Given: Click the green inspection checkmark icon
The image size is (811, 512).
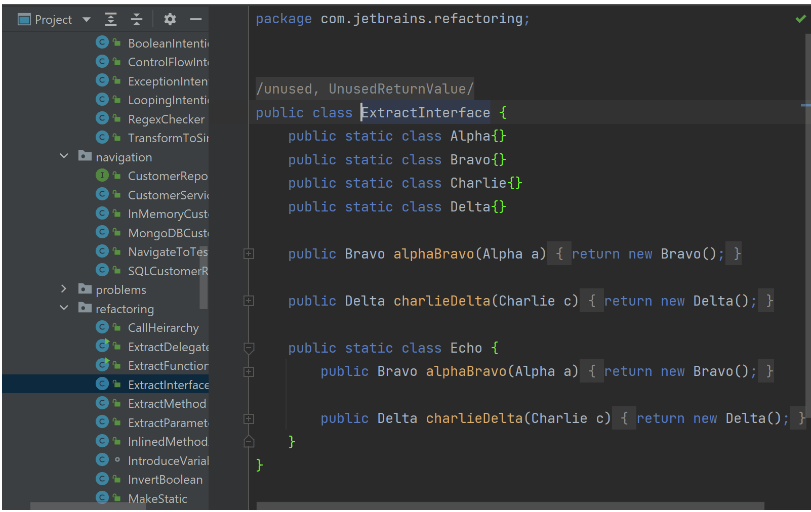Looking at the screenshot, I should click(x=800, y=19).
